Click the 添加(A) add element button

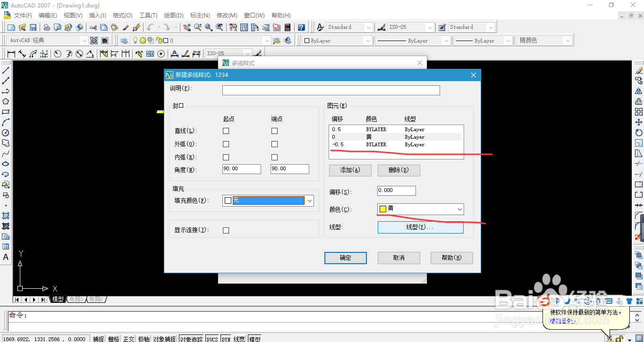click(350, 170)
